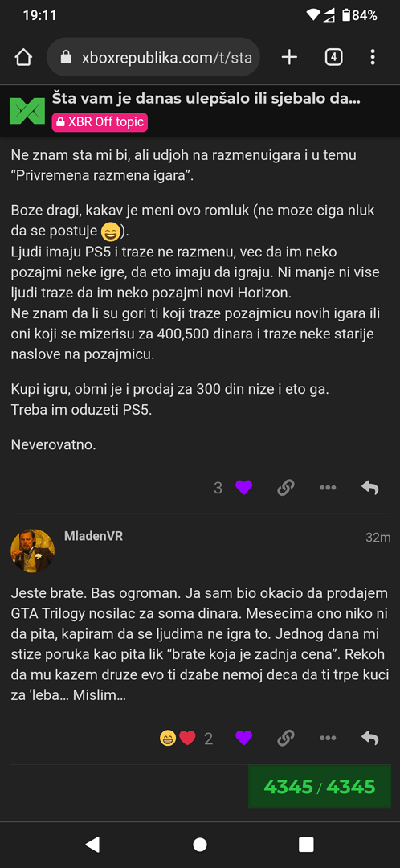Tap the 32m post timestamp

point(378,538)
